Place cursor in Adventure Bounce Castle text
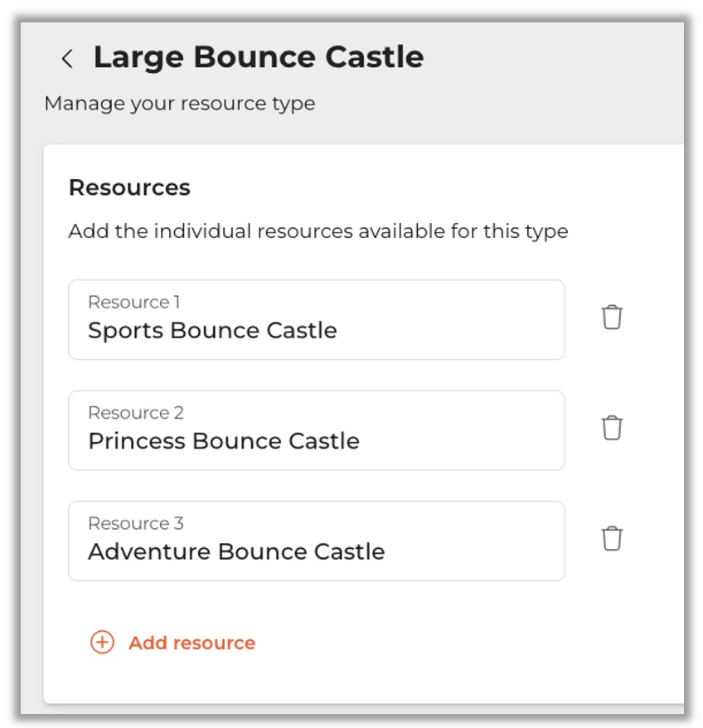 [236, 551]
